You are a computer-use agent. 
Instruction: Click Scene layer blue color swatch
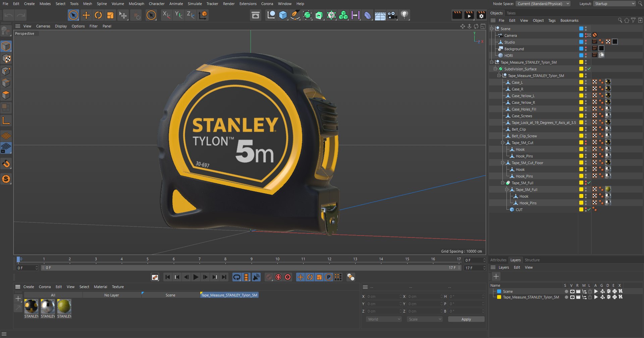[x=499, y=291]
